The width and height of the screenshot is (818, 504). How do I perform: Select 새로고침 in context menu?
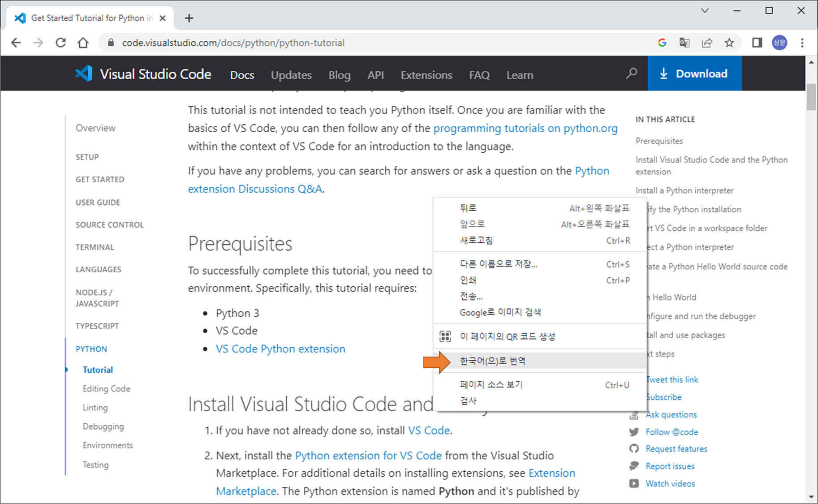click(541, 240)
